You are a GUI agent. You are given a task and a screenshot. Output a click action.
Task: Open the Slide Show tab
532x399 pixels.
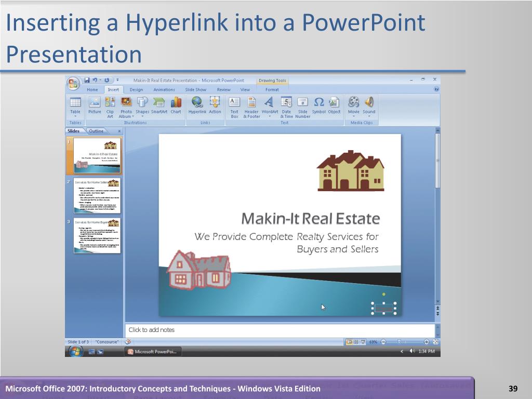[x=196, y=89]
